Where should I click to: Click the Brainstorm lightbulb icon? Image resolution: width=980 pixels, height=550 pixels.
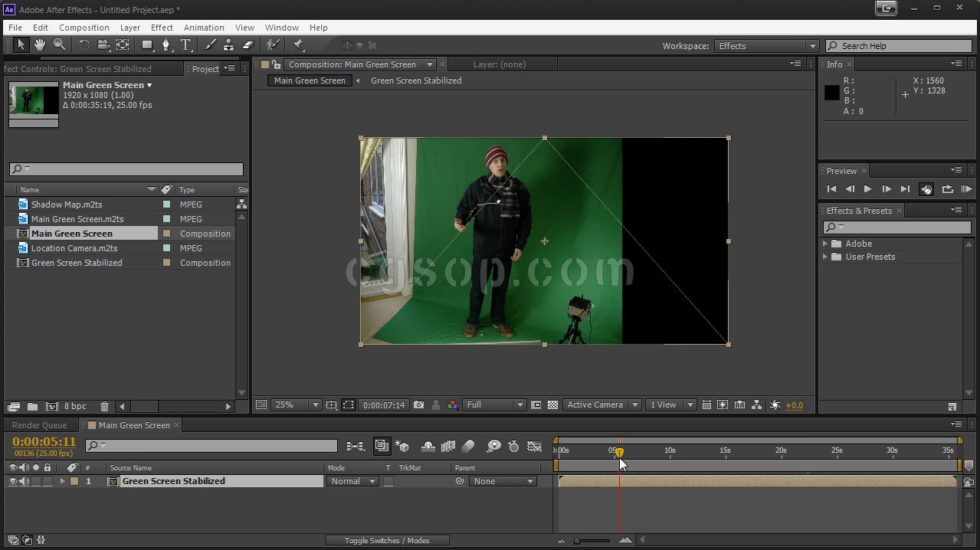coord(494,446)
